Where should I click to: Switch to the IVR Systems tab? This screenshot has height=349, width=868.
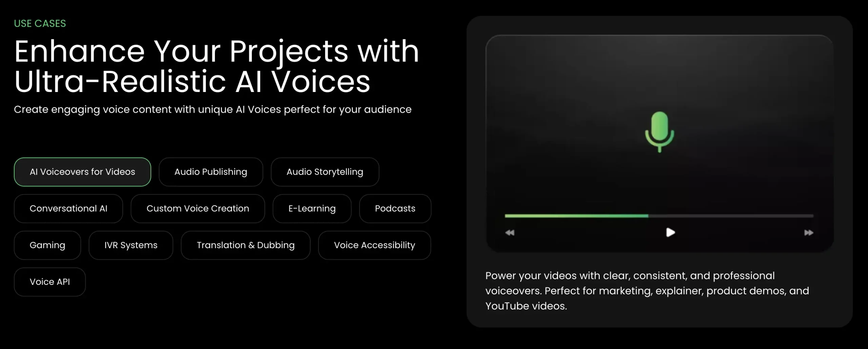pyautogui.click(x=131, y=245)
